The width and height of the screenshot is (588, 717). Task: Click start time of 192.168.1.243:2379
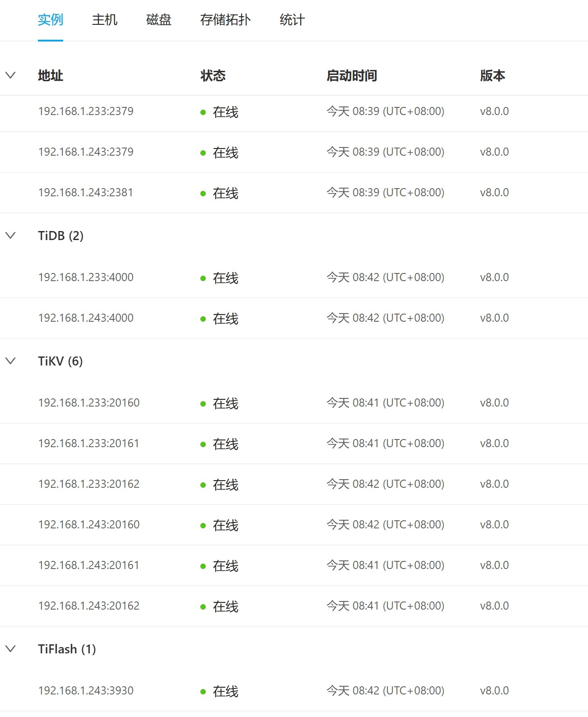pos(385,152)
